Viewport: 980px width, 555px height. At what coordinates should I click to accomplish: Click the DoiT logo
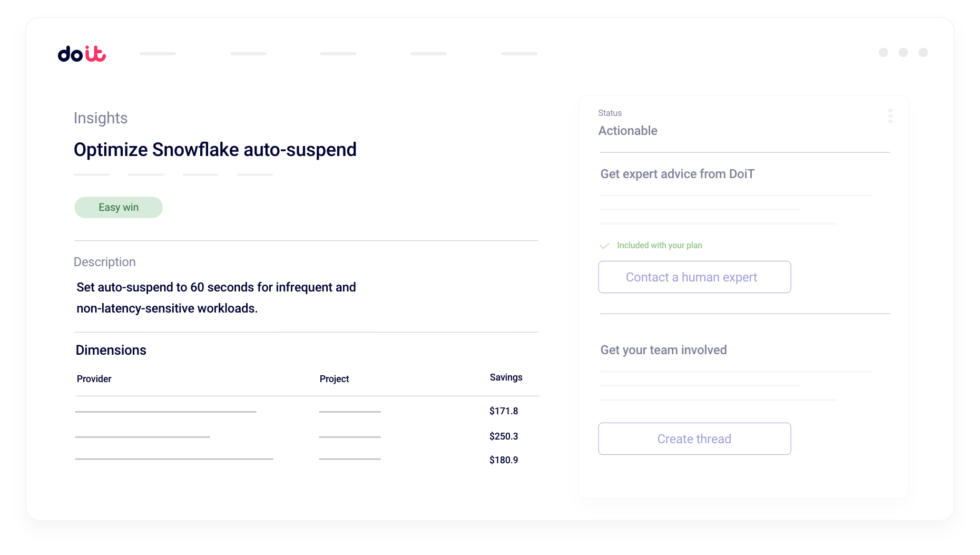point(82,54)
